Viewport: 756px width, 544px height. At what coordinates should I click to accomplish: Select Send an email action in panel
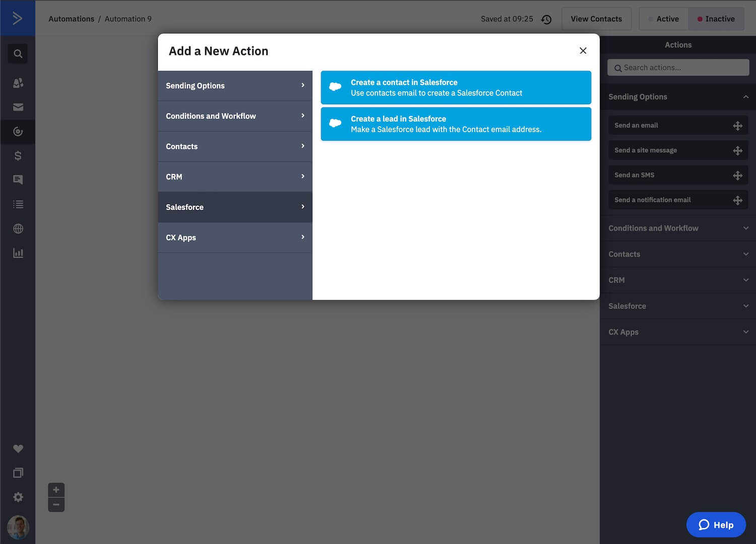(678, 126)
